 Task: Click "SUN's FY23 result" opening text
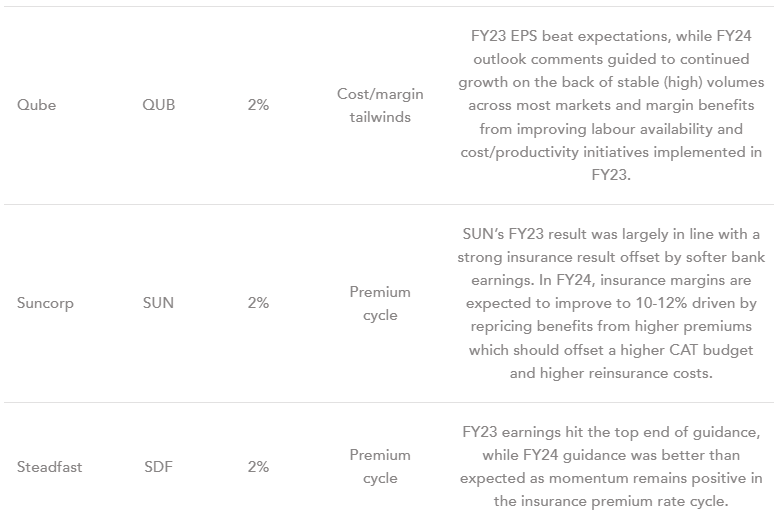(x=525, y=234)
